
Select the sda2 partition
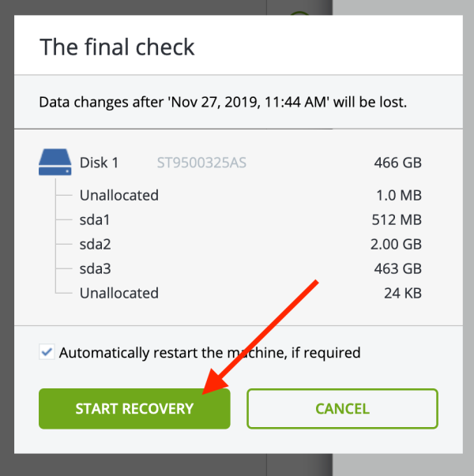95,245
